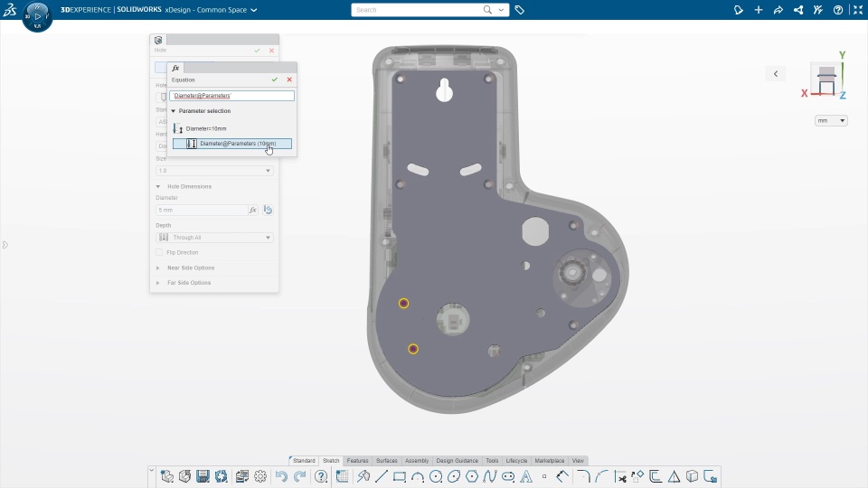Select the Slot sketch tool

click(508, 476)
